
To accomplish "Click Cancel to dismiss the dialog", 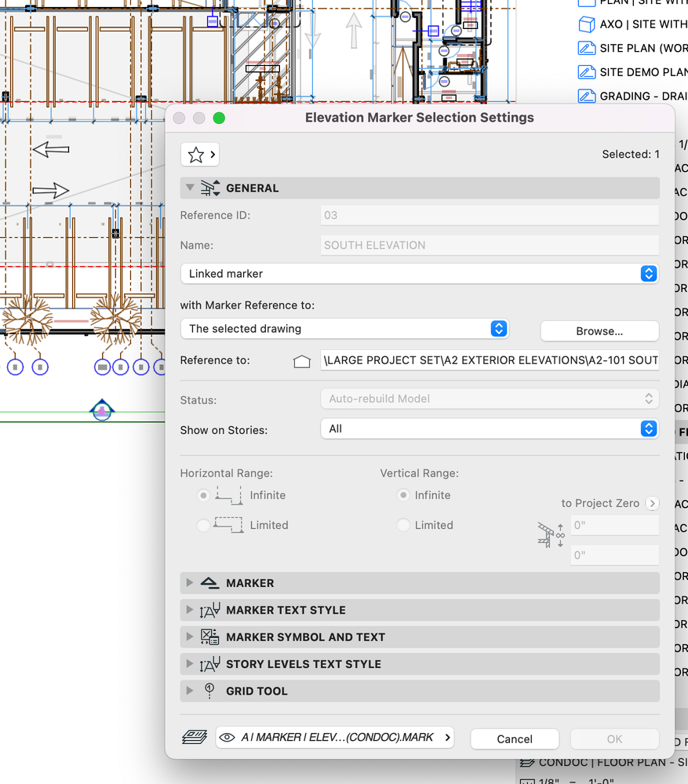I will (515, 738).
